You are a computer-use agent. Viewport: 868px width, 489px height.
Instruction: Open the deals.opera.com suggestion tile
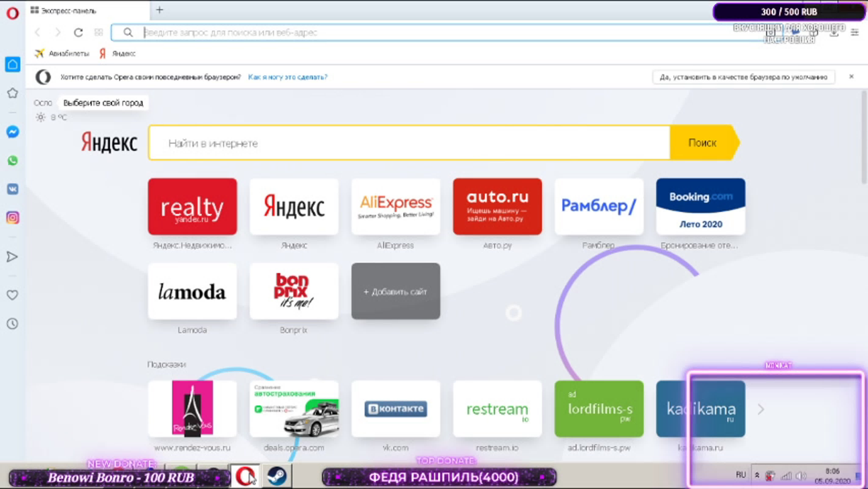point(294,409)
